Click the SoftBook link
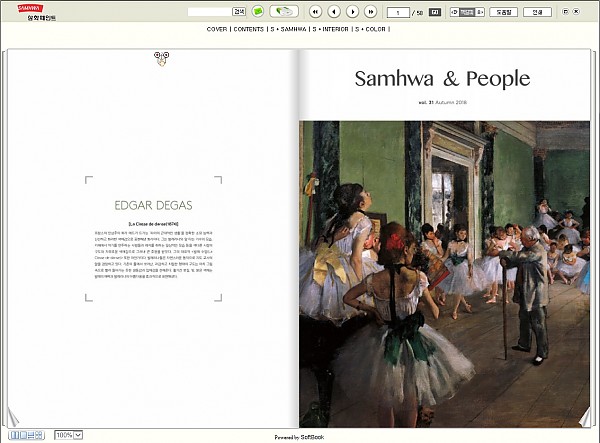Screen dimensions: 600x443 pyautogui.click(x=312, y=437)
